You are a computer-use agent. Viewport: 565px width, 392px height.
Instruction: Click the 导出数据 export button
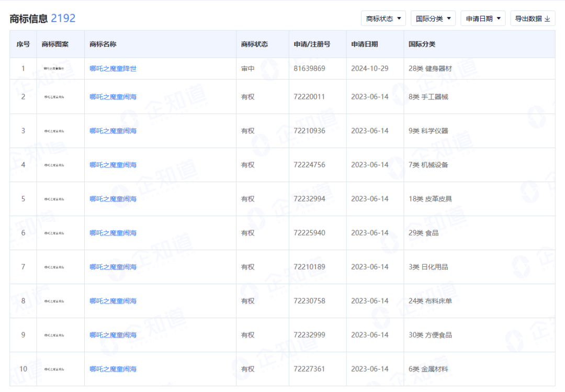(532, 18)
